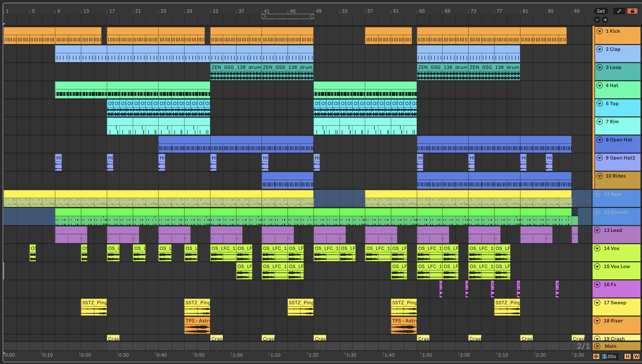Click bar 33 in the beat ruler

coord(215,11)
